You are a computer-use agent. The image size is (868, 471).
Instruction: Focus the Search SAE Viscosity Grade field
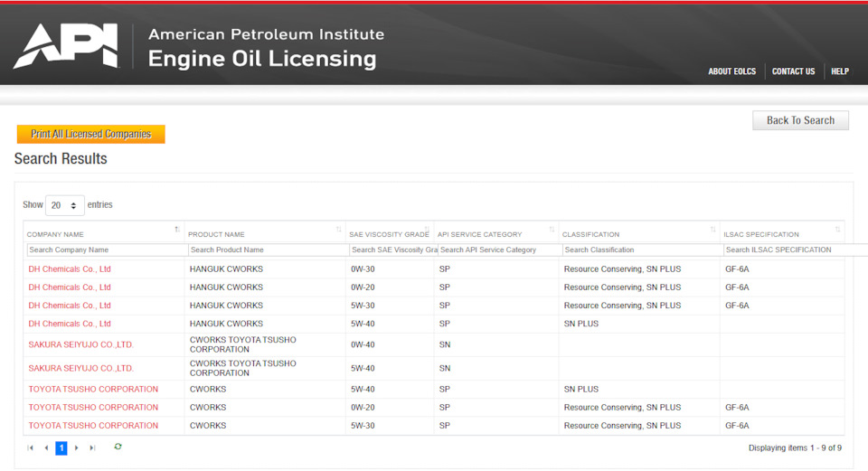tap(393, 250)
